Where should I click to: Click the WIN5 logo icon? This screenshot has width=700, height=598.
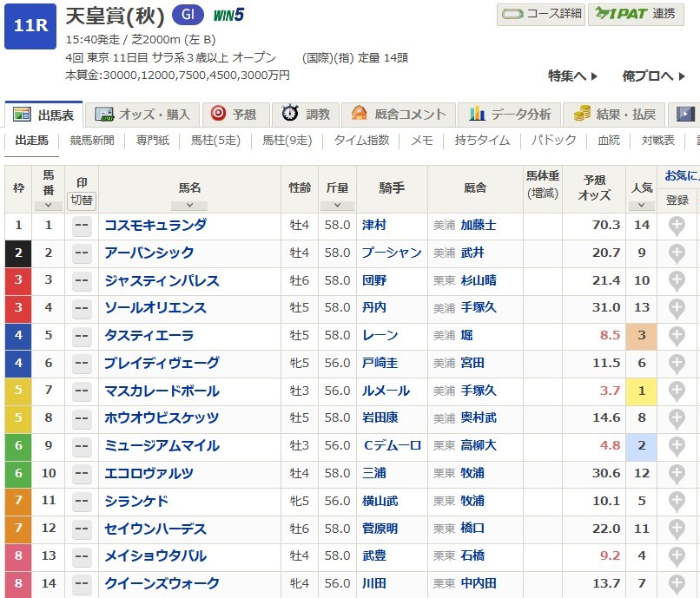click(228, 14)
